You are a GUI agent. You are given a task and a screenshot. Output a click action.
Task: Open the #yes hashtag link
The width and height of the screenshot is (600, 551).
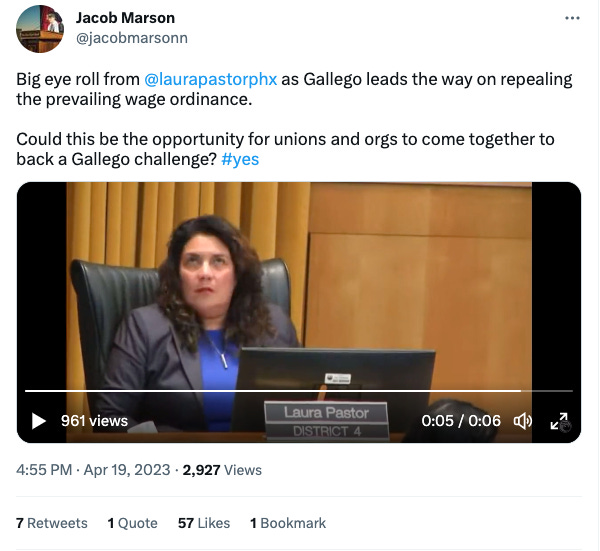(x=240, y=159)
